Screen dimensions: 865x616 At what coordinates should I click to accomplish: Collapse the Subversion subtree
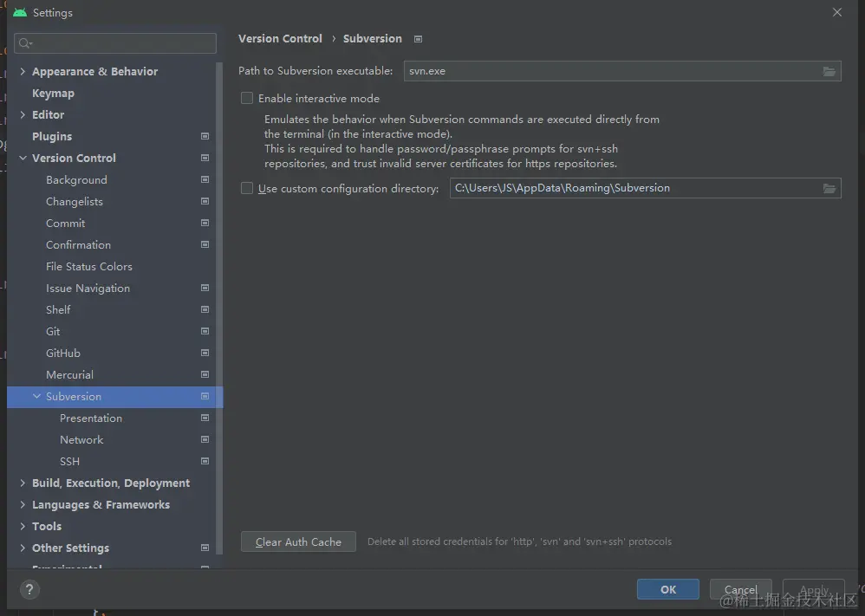coord(36,396)
